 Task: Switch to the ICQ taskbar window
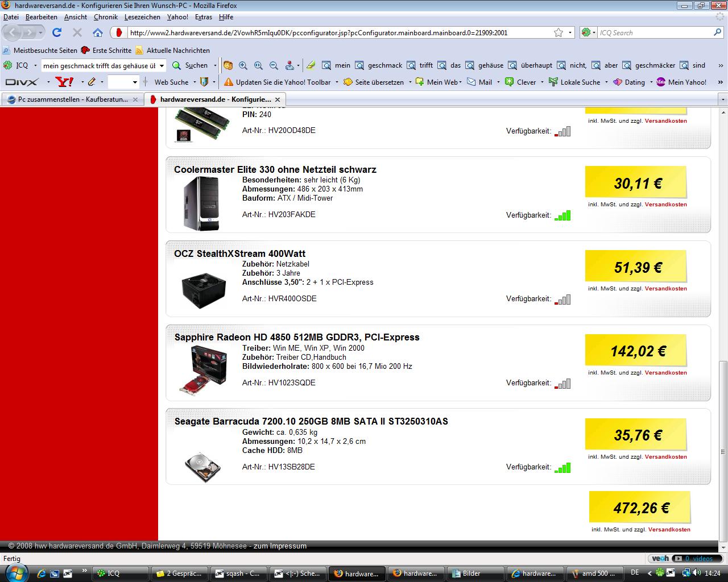click(120, 573)
